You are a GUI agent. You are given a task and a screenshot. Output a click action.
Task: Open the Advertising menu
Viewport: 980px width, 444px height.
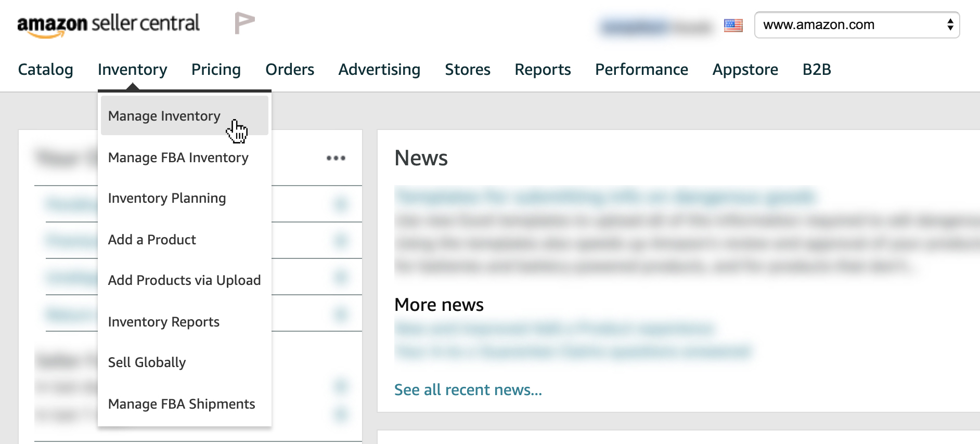[x=379, y=70]
